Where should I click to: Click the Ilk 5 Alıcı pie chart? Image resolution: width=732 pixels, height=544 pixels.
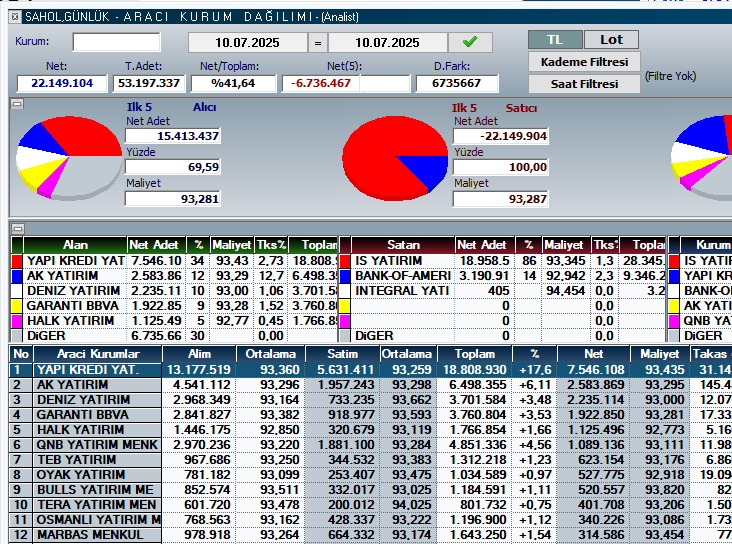point(69,159)
